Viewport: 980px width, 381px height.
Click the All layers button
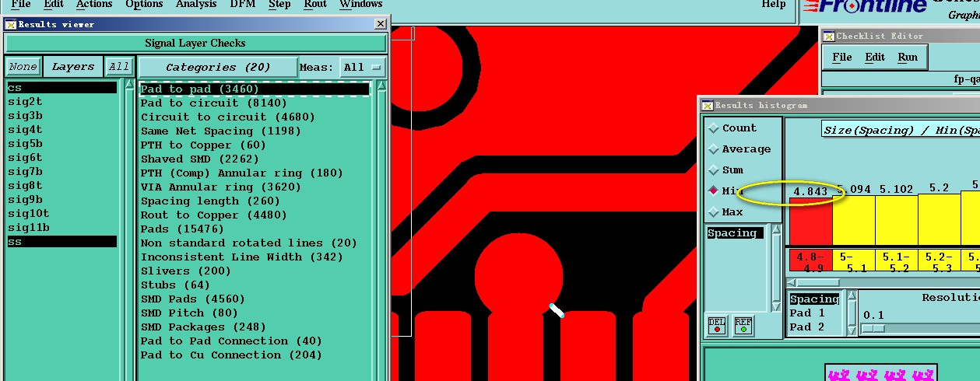(x=119, y=67)
